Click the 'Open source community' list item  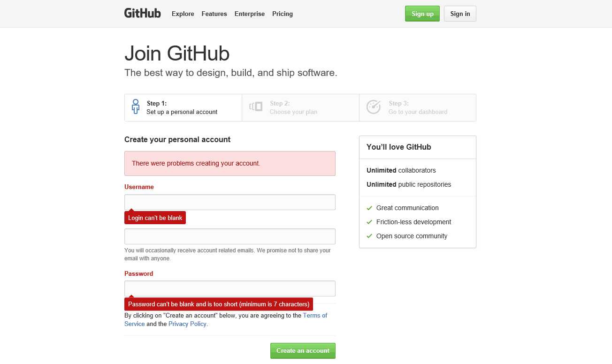(412, 236)
